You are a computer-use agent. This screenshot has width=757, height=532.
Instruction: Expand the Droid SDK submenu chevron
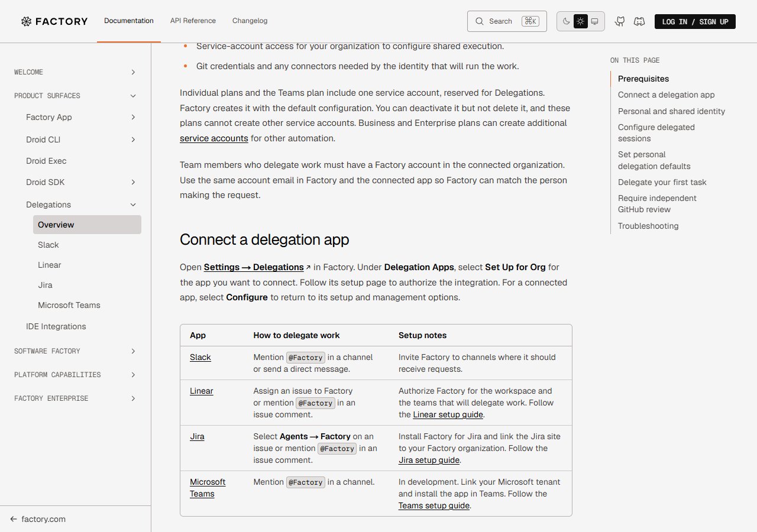tap(133, 182)
